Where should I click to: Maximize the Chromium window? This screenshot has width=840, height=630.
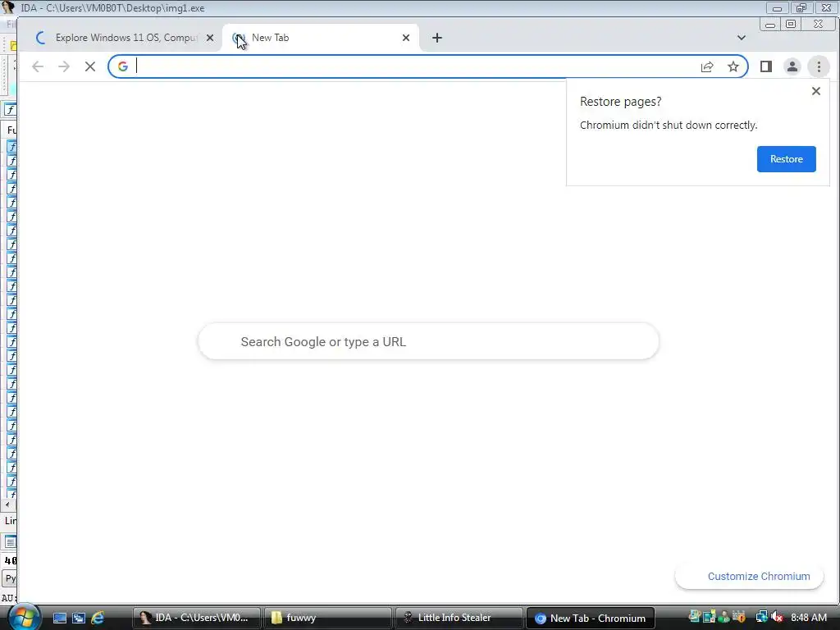[x=792, y=24]
